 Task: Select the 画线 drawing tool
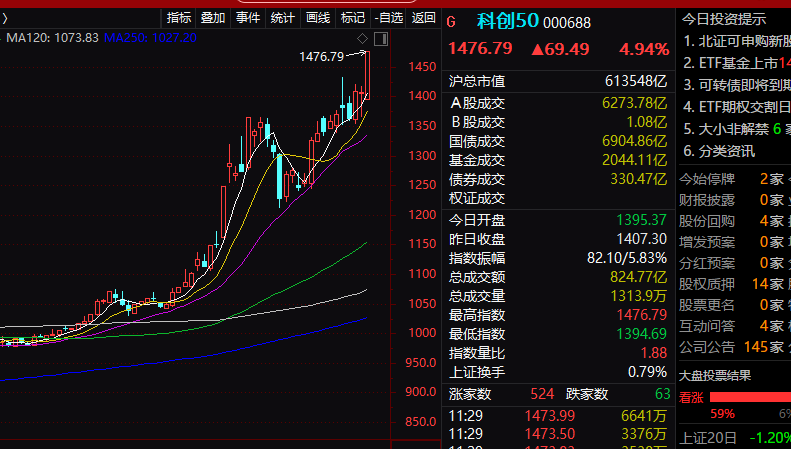[318, 18]
